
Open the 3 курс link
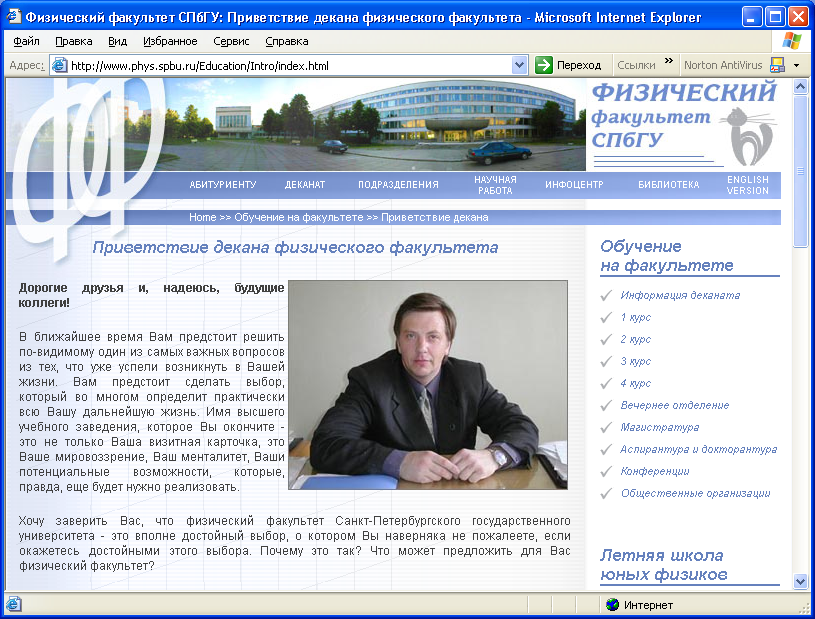tap(636, 361)
